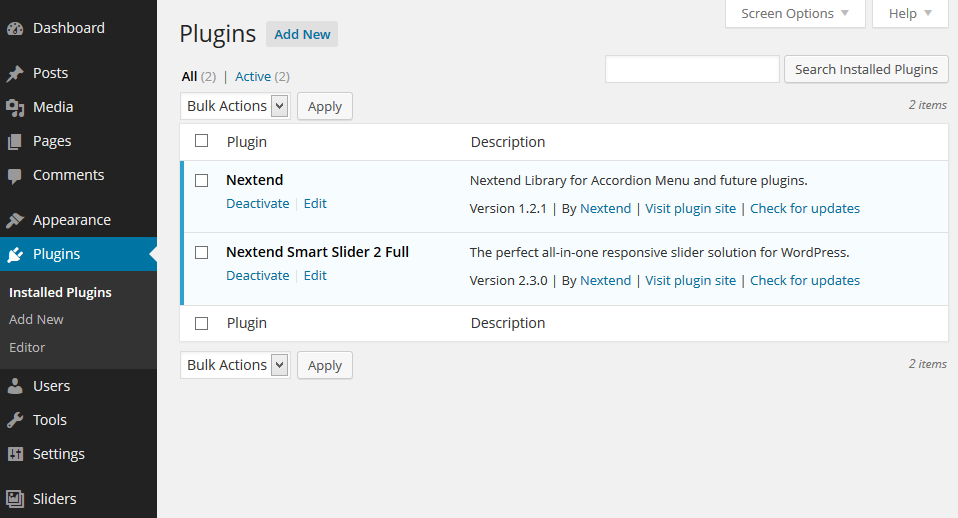This screenshot has width=958, height=518.
Task: Go to Posts in sidebar
Action: (51, 73)
